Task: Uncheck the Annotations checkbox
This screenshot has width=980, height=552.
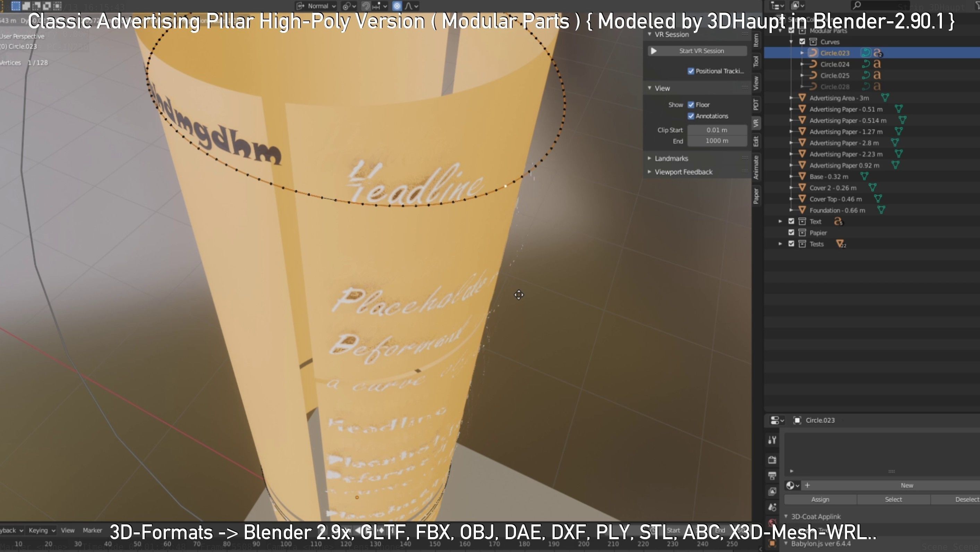Action: [x=691, y=116]
